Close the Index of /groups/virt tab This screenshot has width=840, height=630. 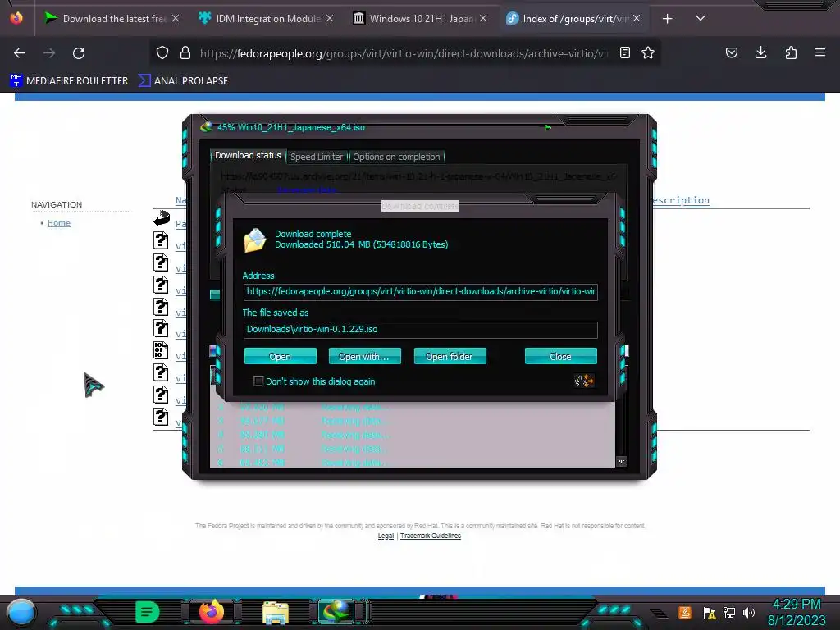[637, 18]
